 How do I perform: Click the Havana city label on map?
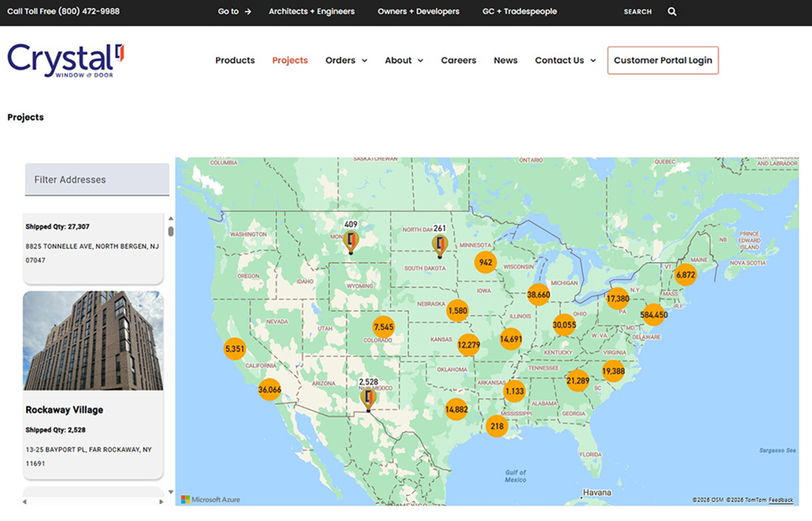click(597, 493)
